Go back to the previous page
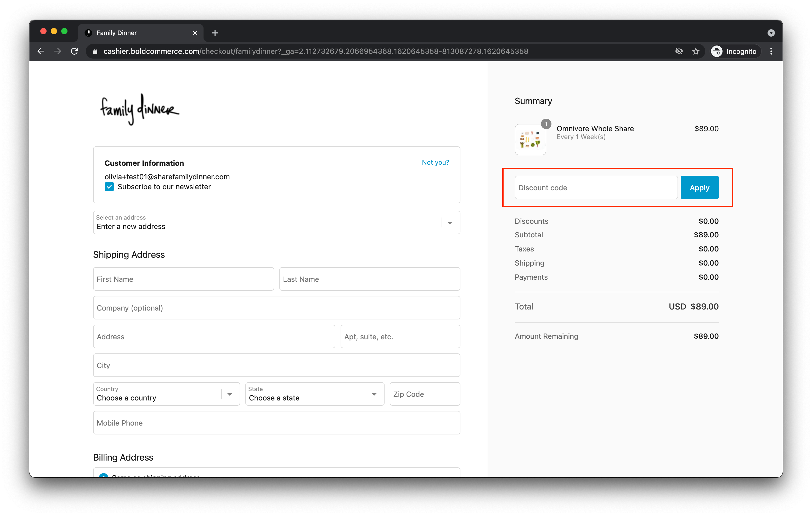The image size is (812, 516). pos(41,51)
